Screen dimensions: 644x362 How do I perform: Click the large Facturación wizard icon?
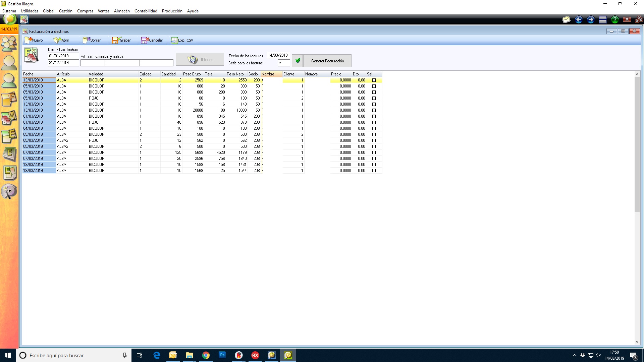pyautogui.click(x=31, y=55)
